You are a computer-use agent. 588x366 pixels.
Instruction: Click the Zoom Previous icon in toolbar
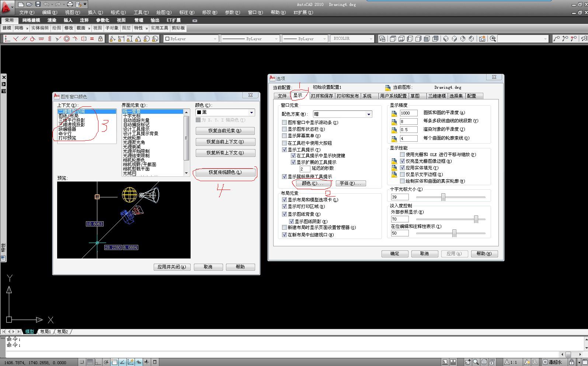[x=493, y=39]
